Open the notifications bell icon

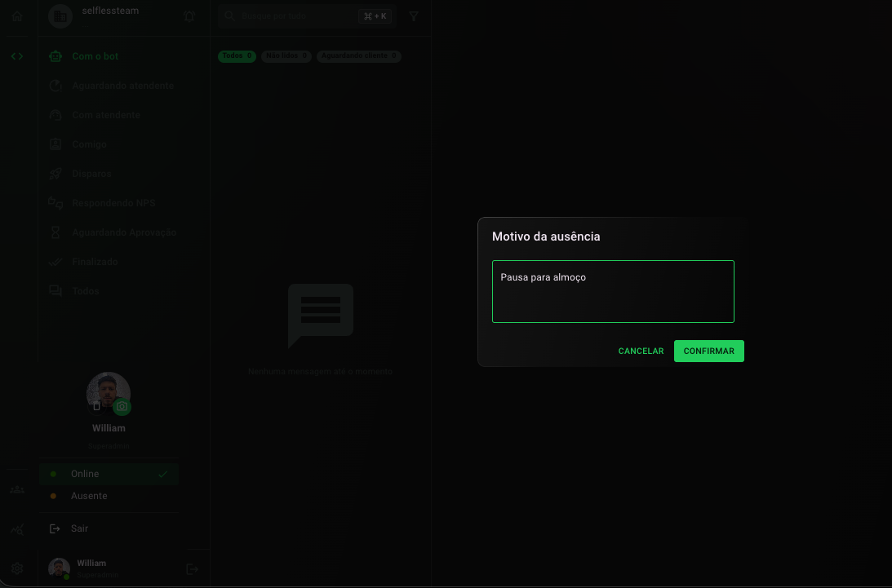(189, 16)
